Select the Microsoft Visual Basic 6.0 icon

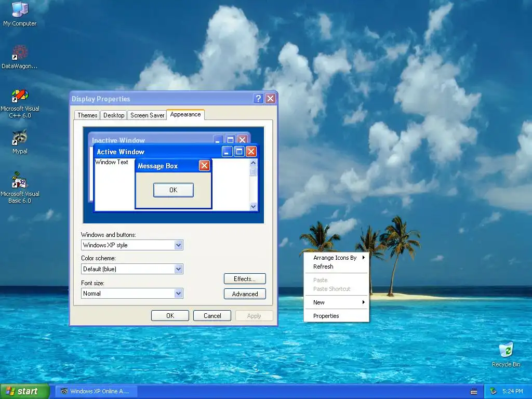(20, 188)
